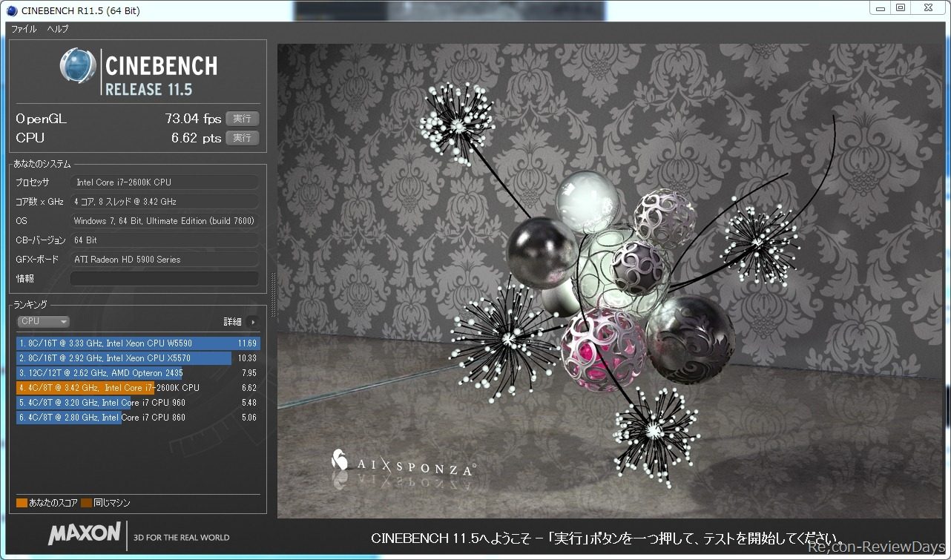Image resolution: width=951 pixels, height=560 pixels.
Task: Select the Intel Xeon CPU W5590 ranking row
Action: click(137, 343)
